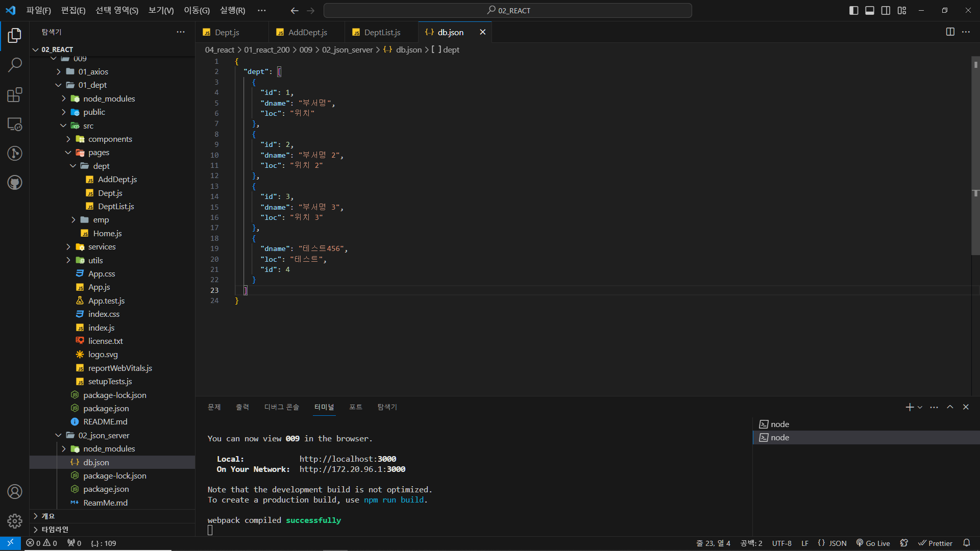The width and height of the screenshot is (980, 551).
Task: Toggle the secondary sidebar layout button
Action: point(886,10)
